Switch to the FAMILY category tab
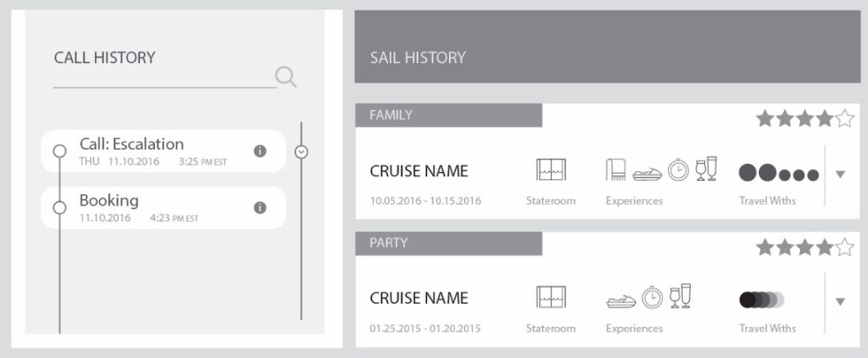 pos(448,115)
